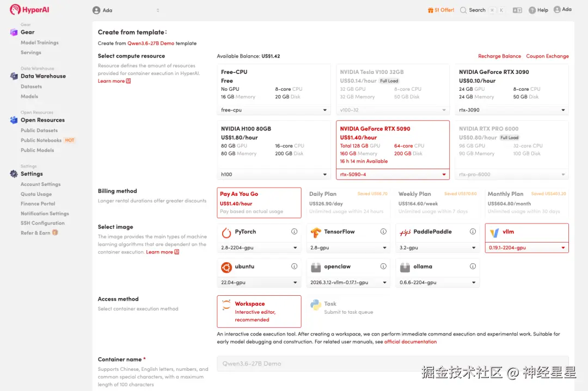The height and width of the screenshot is (391, 588).
Task: Click the HyperAI logo icon
Action: [x=15, y=9]
